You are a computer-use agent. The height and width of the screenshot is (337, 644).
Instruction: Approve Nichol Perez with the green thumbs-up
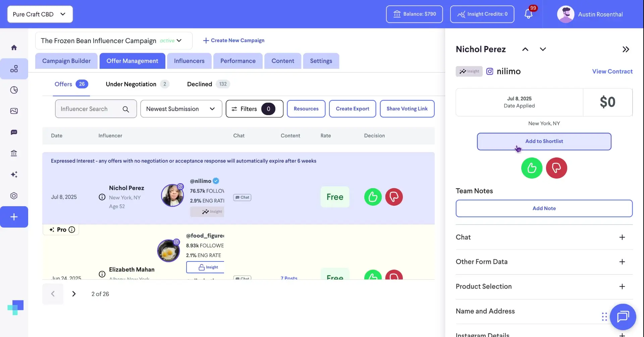pyautogui.click(x=531, y=168)
